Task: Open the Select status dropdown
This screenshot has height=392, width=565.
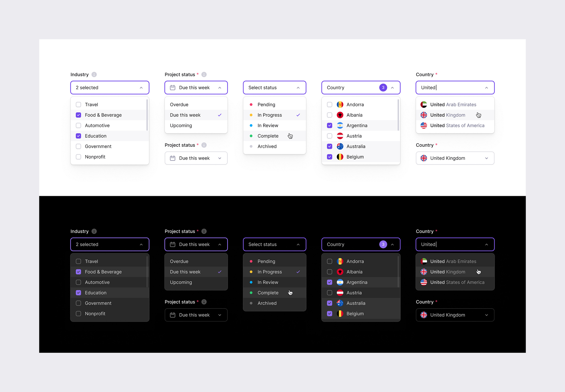Action: point(274,87)
